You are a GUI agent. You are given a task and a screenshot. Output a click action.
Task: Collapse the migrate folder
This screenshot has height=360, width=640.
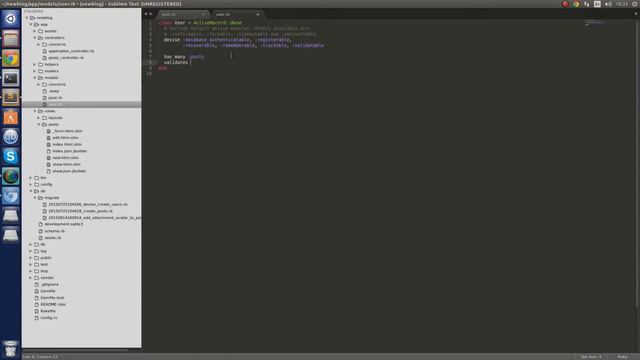pyautogui.click(x=35, y=198)
